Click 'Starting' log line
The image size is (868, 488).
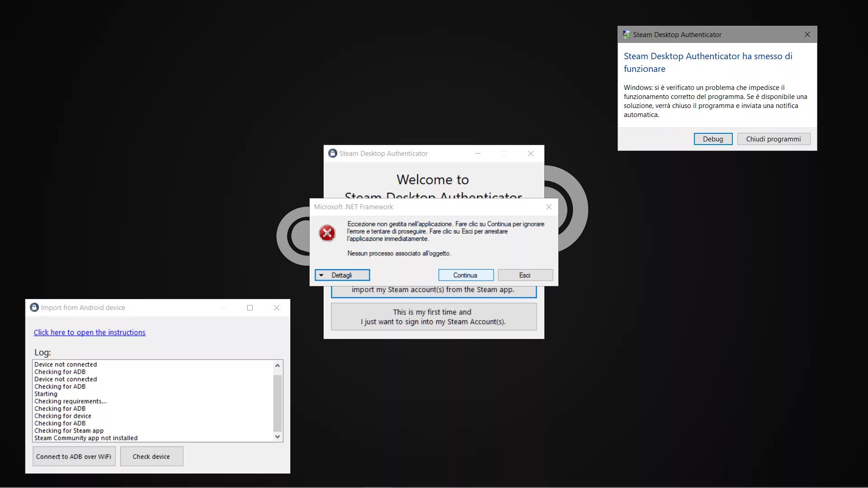(46, 394)
